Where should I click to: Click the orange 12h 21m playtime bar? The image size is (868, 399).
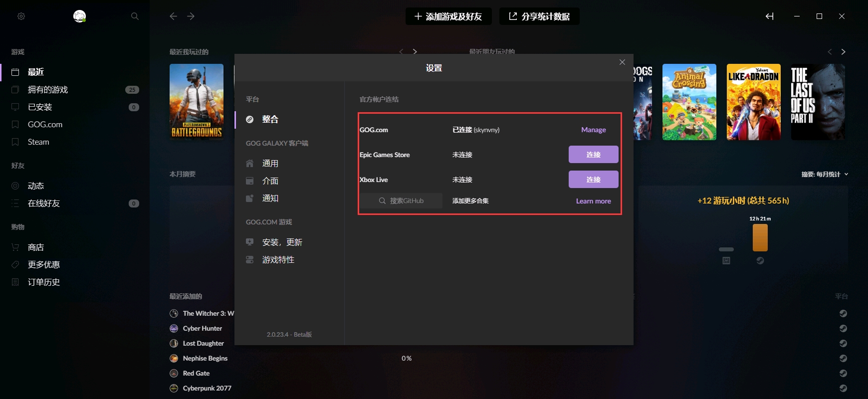(760, 237)
